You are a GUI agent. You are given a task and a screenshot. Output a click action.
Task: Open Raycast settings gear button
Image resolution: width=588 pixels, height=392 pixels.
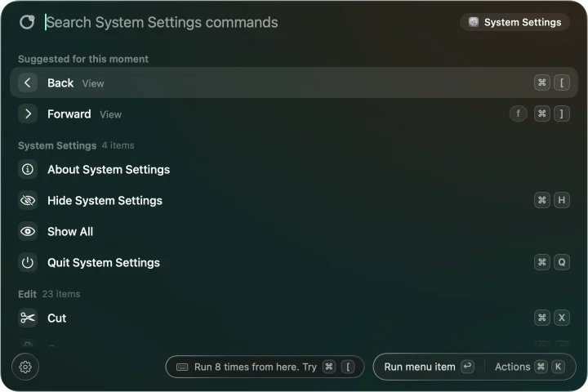[25, 367]
